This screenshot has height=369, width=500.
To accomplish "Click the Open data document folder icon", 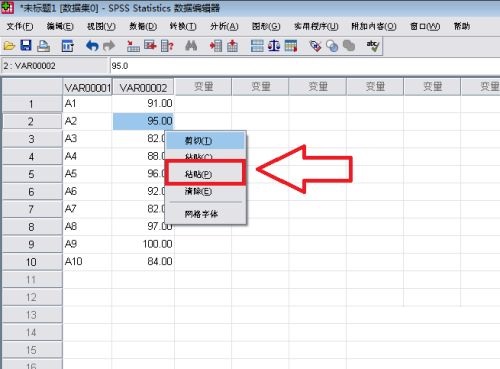I will [9, 46].
